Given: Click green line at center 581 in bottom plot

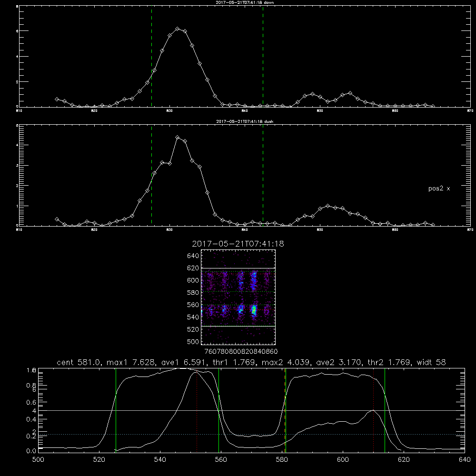Looking at the screenshot, I should (x=286, y=410).
